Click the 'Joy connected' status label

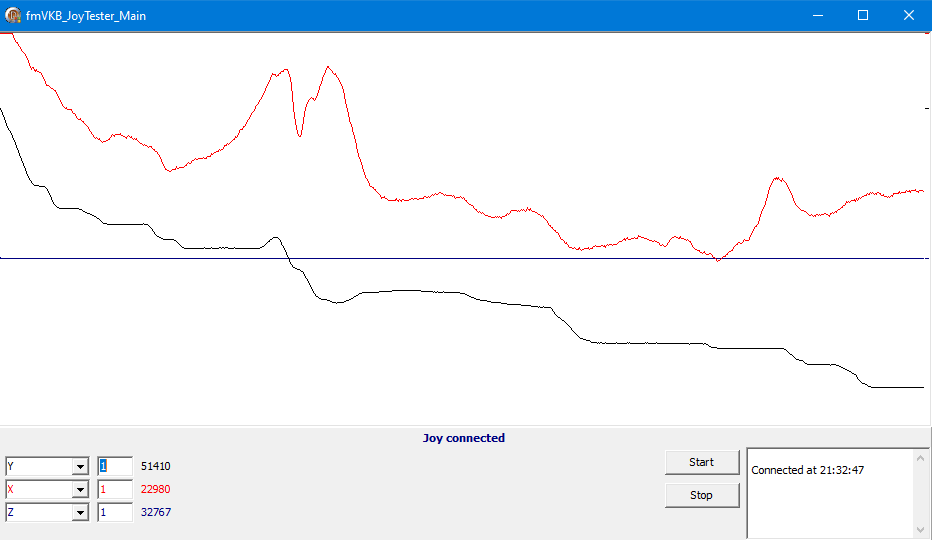(x=463, y=438)
